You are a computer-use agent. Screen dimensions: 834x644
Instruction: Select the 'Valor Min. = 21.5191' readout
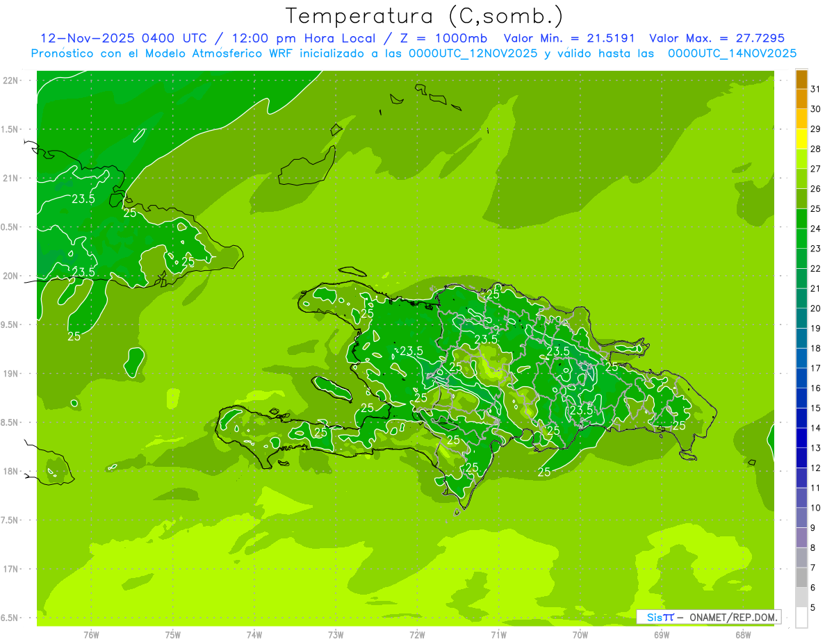click(x=569, y=38)
